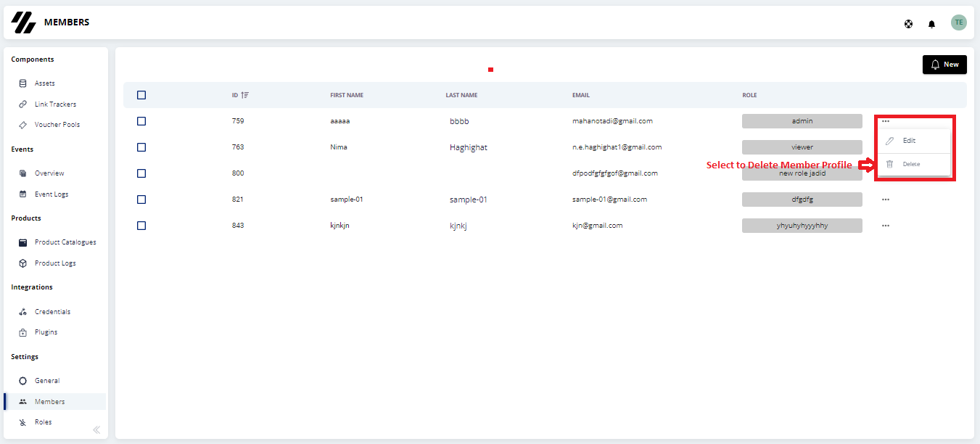Choose Edit in the row context menu
980x444 pixels.
914,141
